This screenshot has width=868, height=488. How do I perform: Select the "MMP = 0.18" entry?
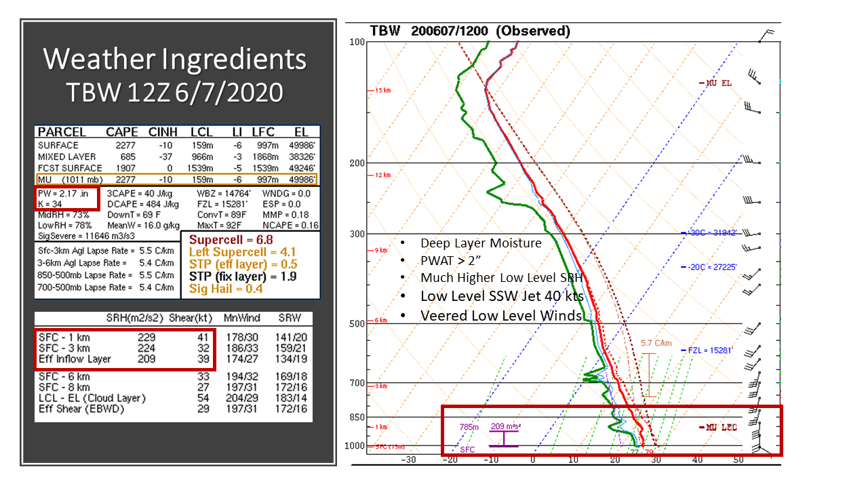[285, 214]
